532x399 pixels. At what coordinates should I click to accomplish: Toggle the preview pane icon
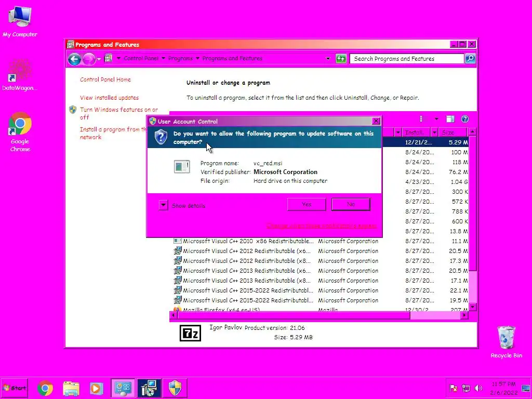450,119
